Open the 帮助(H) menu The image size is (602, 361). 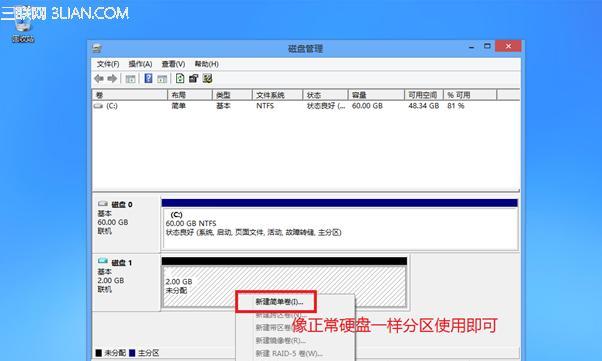click(207, 64)
